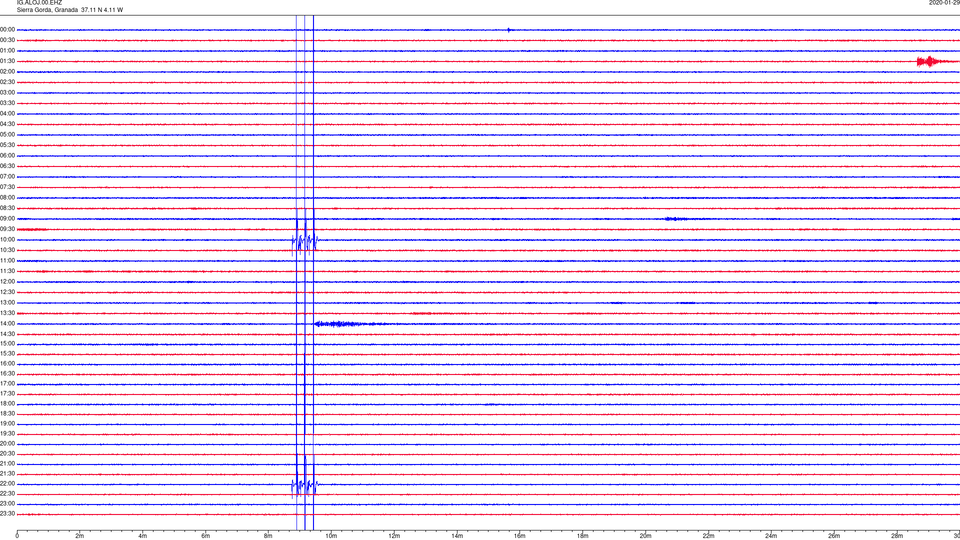Click the 14:00 time label
Viewport: 960px width, 540px height.
click(7, 323)
